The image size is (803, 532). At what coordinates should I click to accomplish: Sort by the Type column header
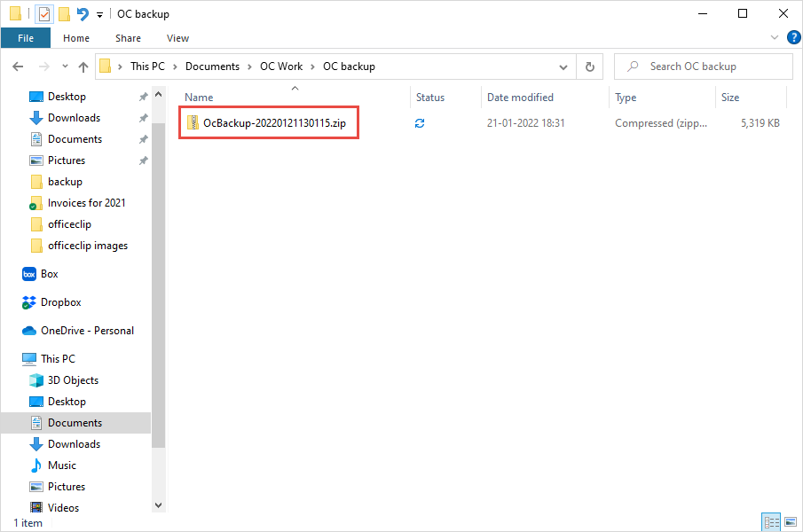click(x=626, y=98)
